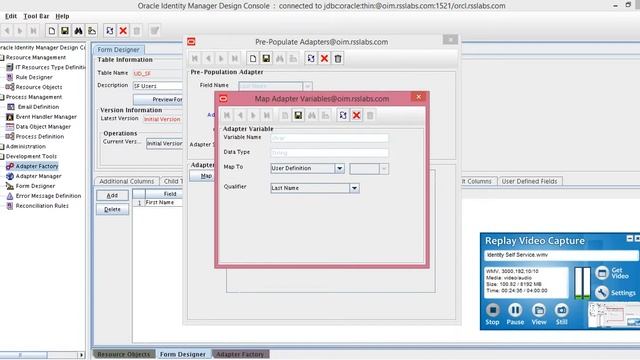The image size is (640, 360).
Task: Switch to Adapter Factory bottom tab
Action: pos(240,354)
